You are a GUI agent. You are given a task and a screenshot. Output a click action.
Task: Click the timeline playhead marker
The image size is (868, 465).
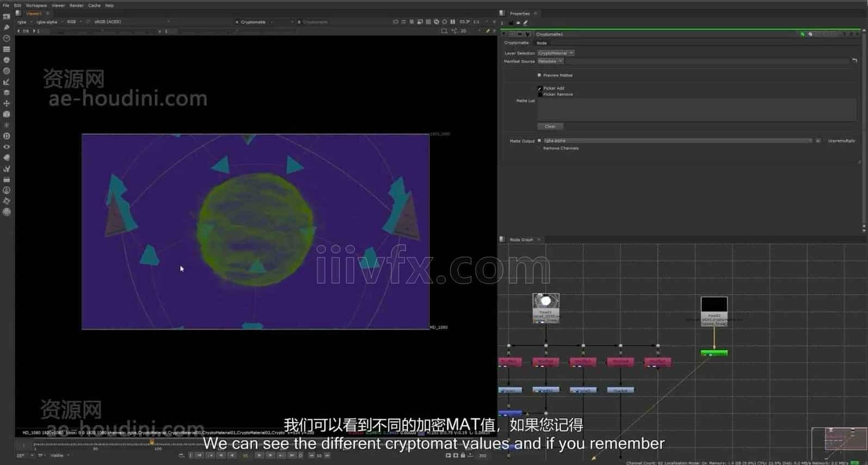[152, 442]
